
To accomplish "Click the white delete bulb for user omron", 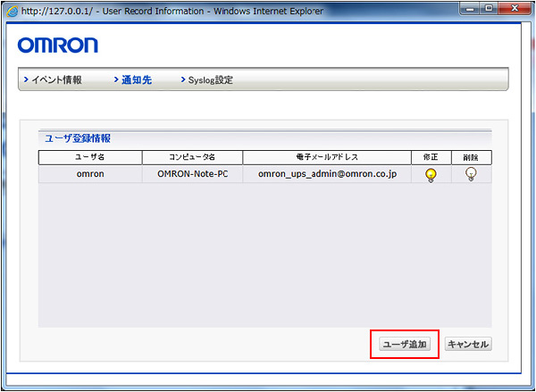I will tap(471, 174).
